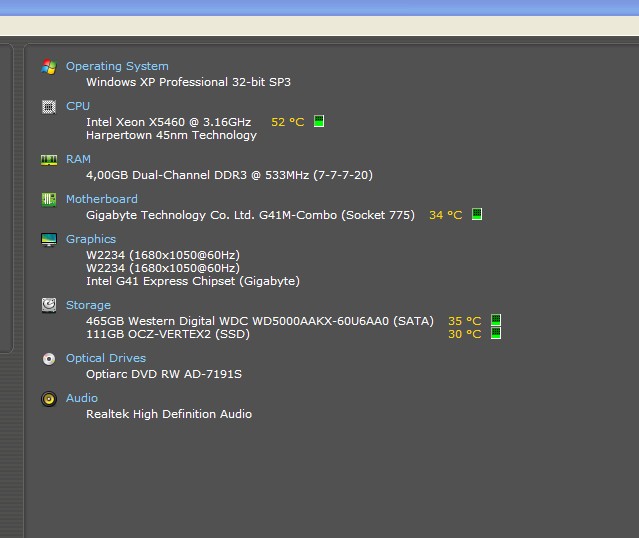Click the Windows logo Operating System icon
This screenshot has height=538, width=639.
pyautogui.click(x=49, y=67)
